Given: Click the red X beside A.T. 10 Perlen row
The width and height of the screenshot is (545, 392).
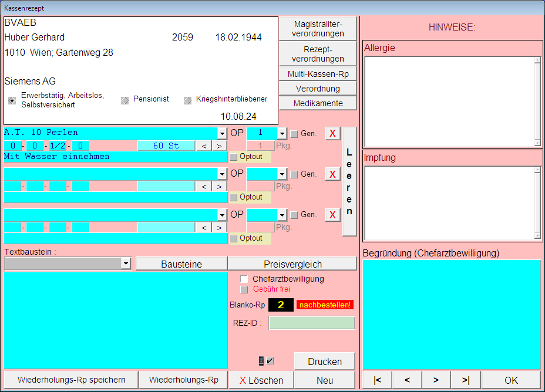Looking at the screenshot, I should 332,133.
